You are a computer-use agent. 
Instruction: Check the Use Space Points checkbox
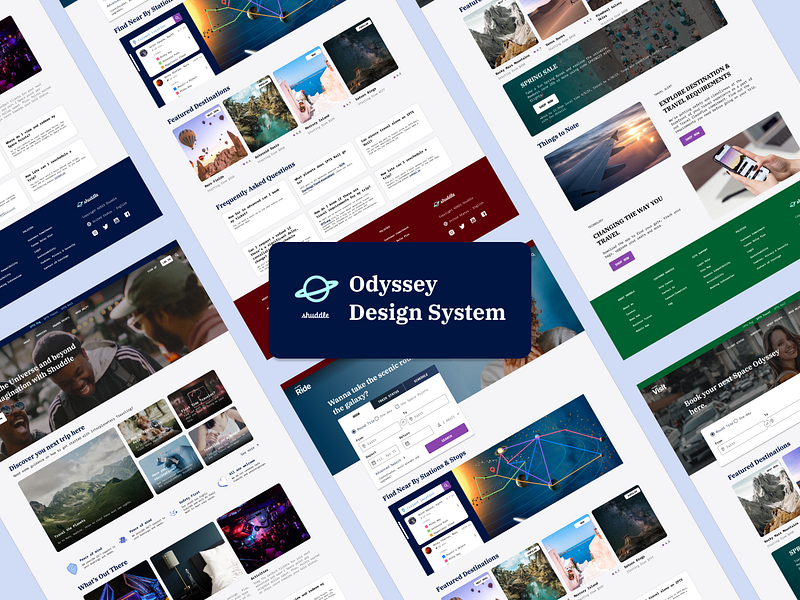tap(398, 407)
